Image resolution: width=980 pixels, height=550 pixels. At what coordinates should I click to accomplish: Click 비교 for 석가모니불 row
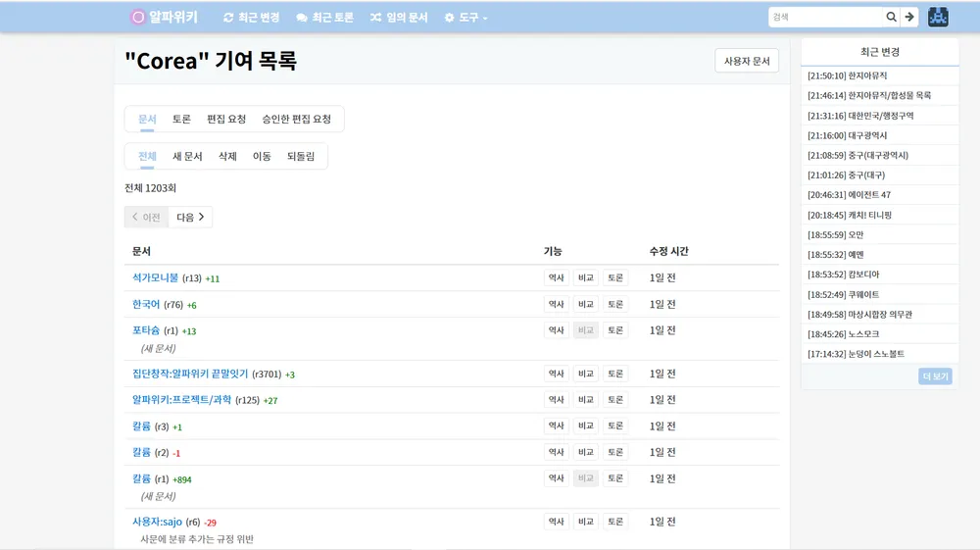pos(586,277)
